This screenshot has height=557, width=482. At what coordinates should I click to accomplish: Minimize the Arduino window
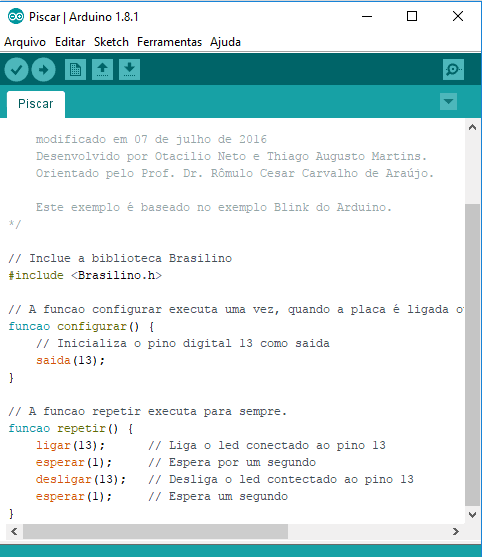point(367,16)
